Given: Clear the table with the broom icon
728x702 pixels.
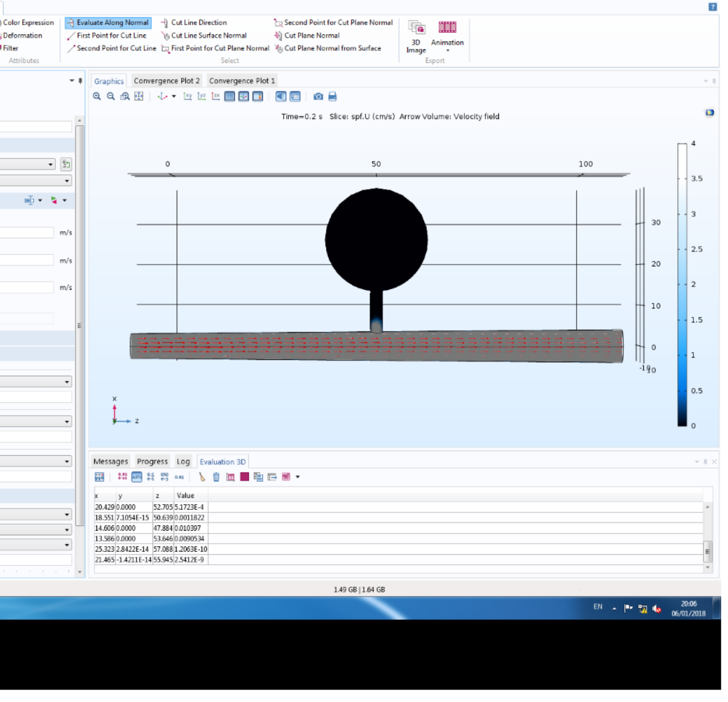Looking at the screenshot, I should point(202,477).
